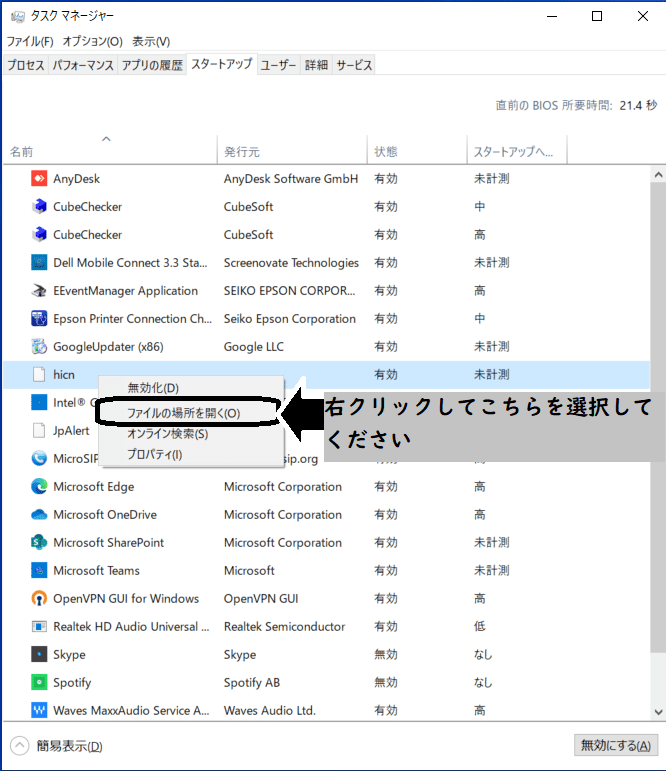Click the vertical scrollbar thumb

(658, 418)
